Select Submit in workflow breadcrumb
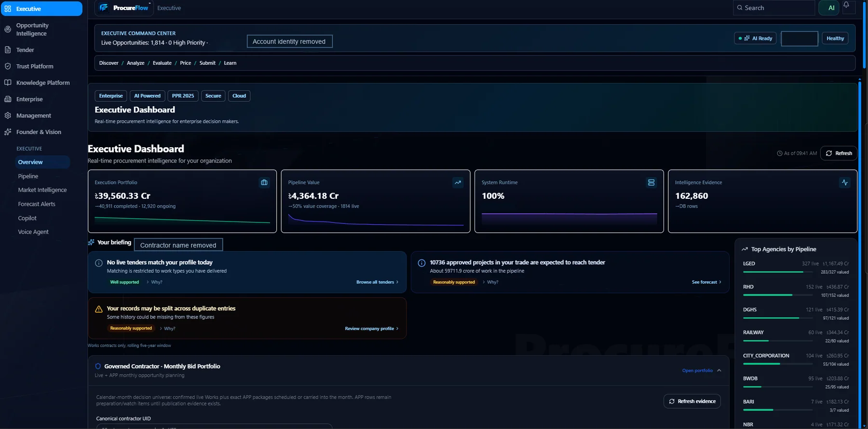868x429 pixels. coord(207,63)
